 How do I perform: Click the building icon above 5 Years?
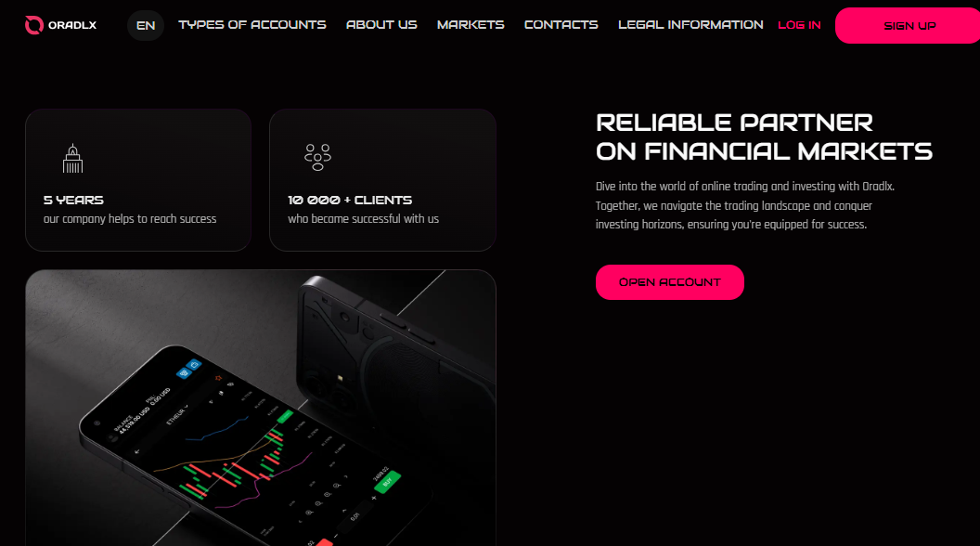pyautogui.click(x=72, y=158)
